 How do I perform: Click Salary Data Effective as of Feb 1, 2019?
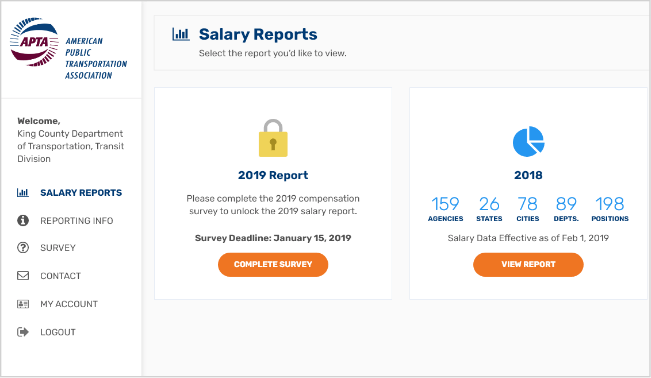[x=528, y=238]
